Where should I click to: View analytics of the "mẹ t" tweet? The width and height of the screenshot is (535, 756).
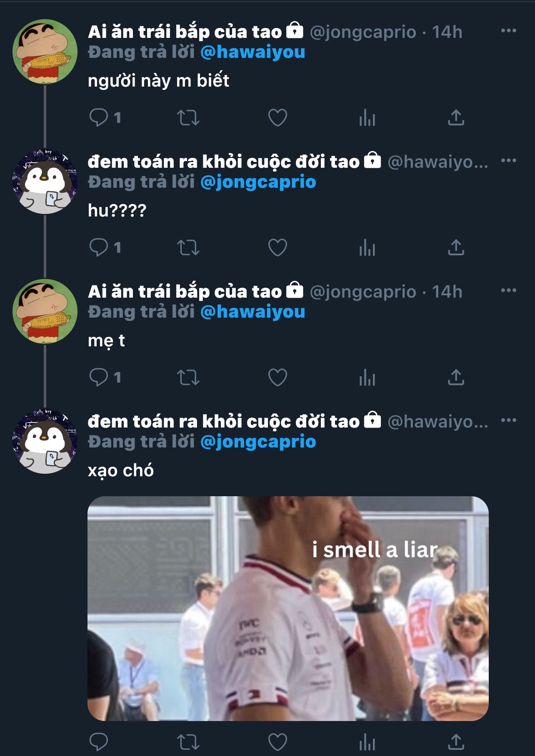pos(367,378)
